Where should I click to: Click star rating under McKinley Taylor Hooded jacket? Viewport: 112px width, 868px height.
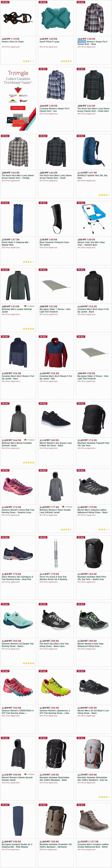(x=66, y=529)
